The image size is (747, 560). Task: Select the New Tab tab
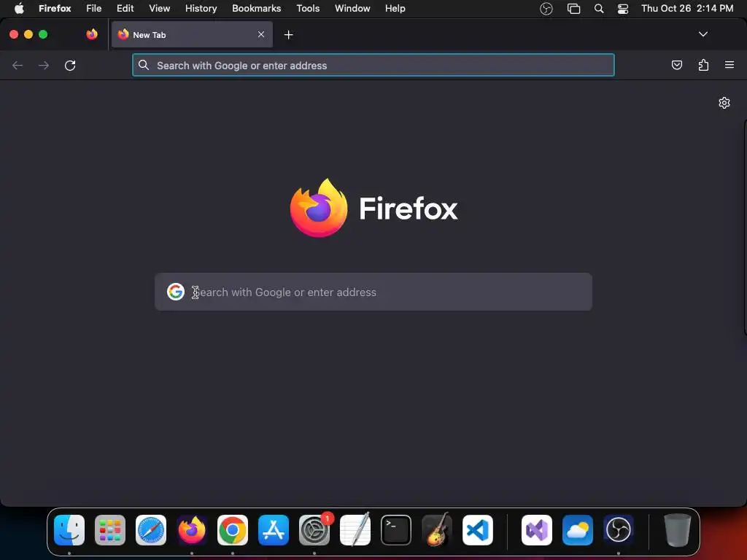(x=192, y=34)
